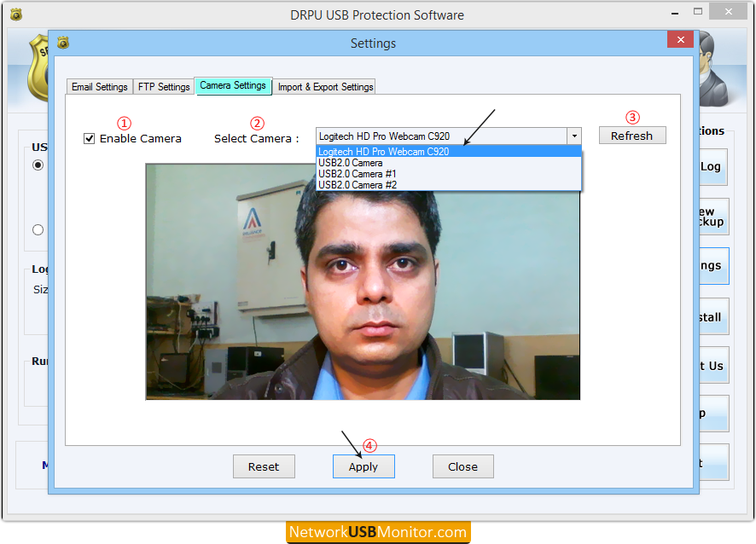Click the Settings dialog badge icon
Screen dimensions: 756x544
(x=63, y=43)
